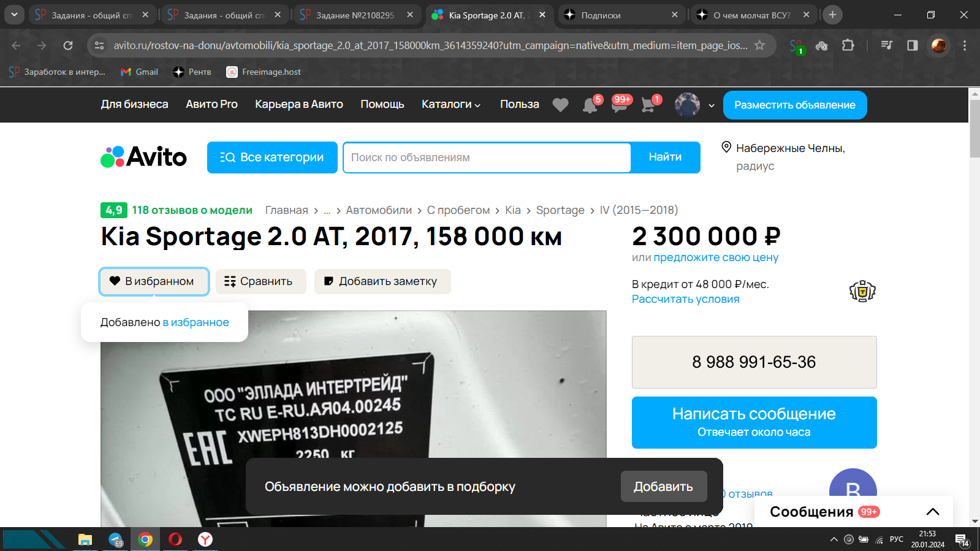This screenshot has height=551, width=980.
Task: Open Все категории button
Action: (x=272, y=158)
